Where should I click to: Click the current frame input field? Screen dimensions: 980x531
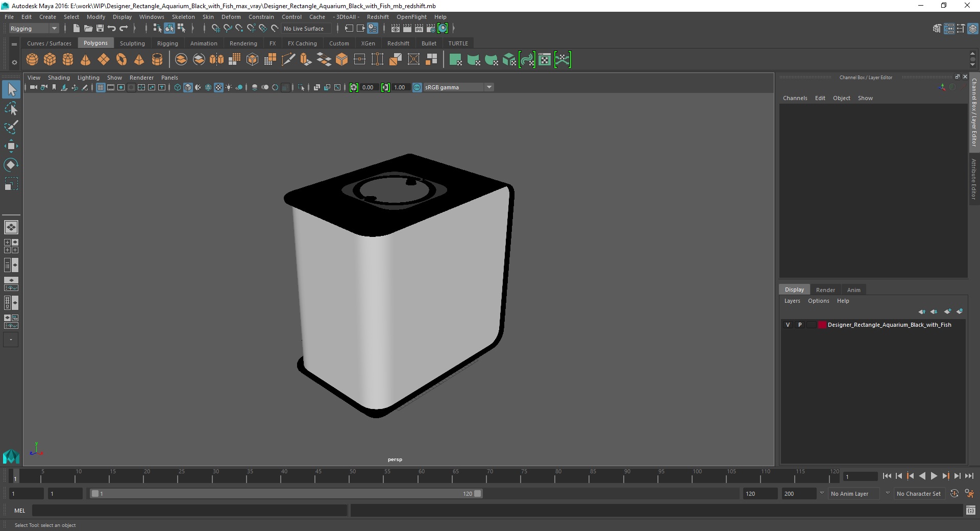pyautogui.click(x=861, y=476)
